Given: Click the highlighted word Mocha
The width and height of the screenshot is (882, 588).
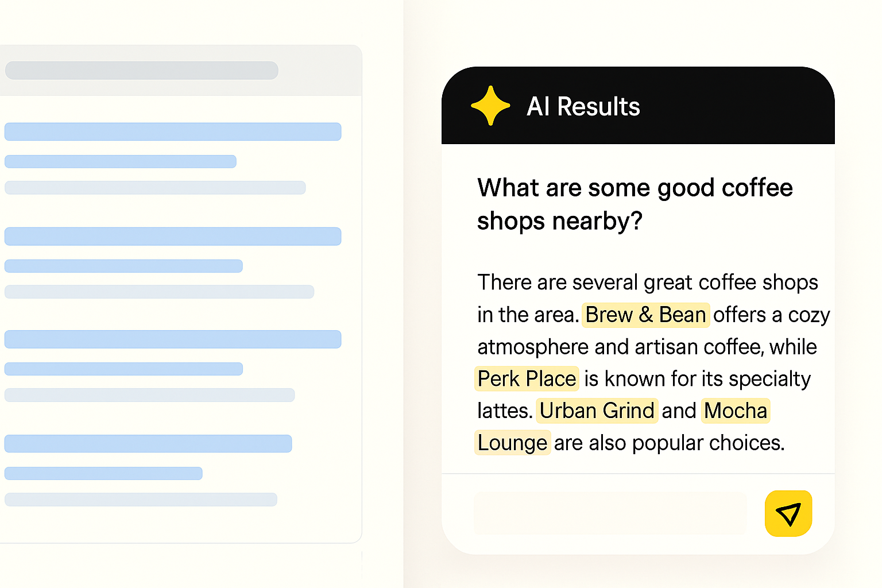Looking at the screenshot, I should 735,411.
